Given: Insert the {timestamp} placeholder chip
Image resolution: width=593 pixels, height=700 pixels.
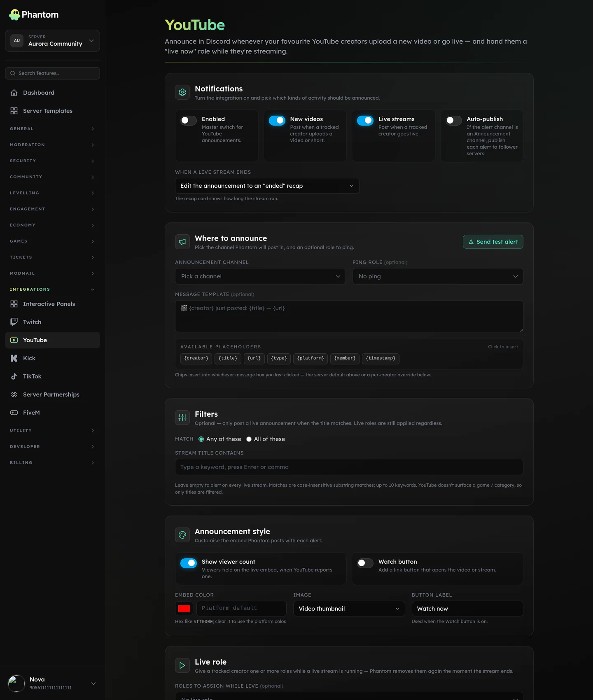Looking at the screenshot, I should [x=381, y=359].
